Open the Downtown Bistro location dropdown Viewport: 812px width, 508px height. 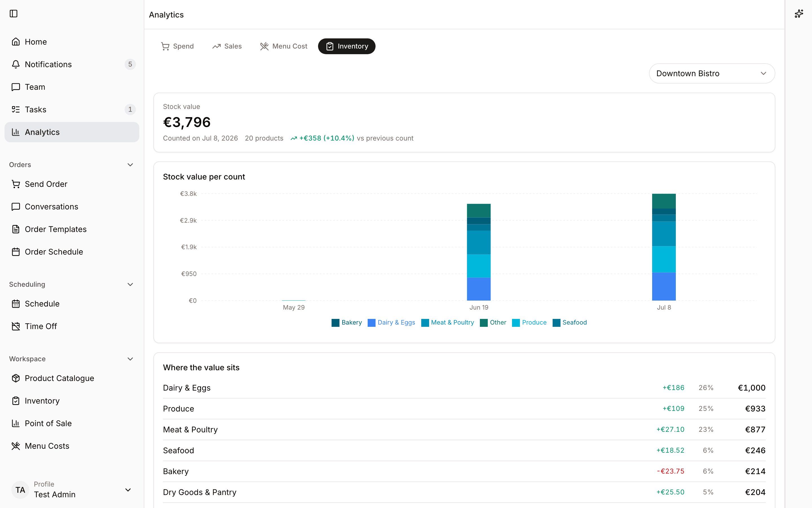click(712, 73)
